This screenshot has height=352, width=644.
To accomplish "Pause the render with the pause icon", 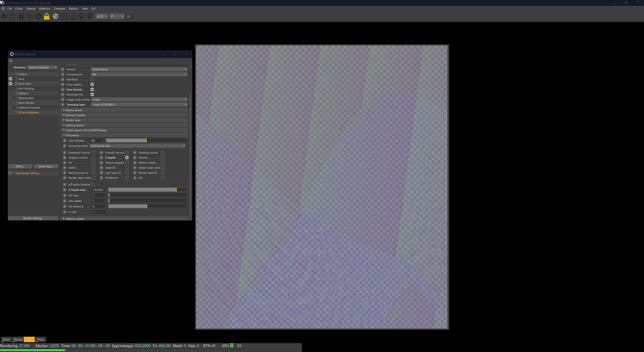I will [21, 16].
